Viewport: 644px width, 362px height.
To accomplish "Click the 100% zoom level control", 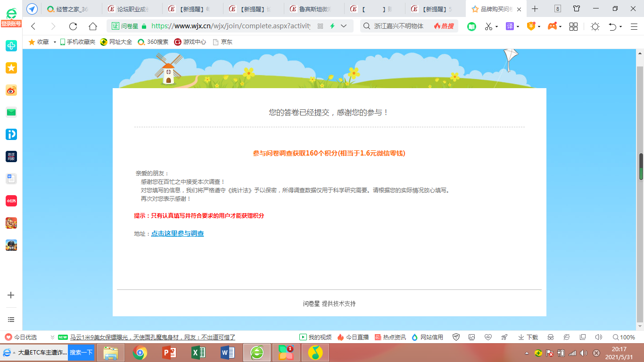I will (624, 337).
